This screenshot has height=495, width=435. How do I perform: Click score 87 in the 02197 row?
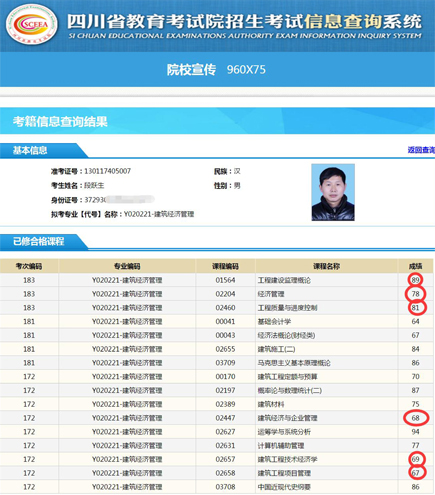[x=415, y=391]
